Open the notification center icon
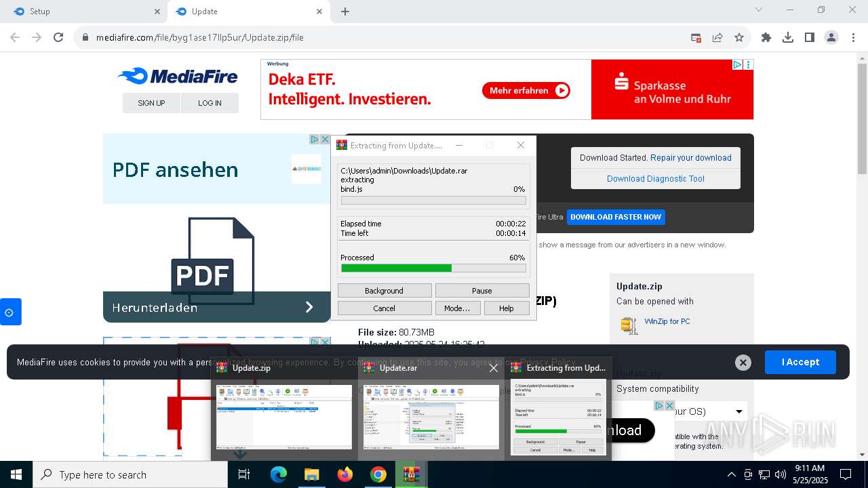The width and height of the screenshot is (868, 488). click(x=846, y=474)
